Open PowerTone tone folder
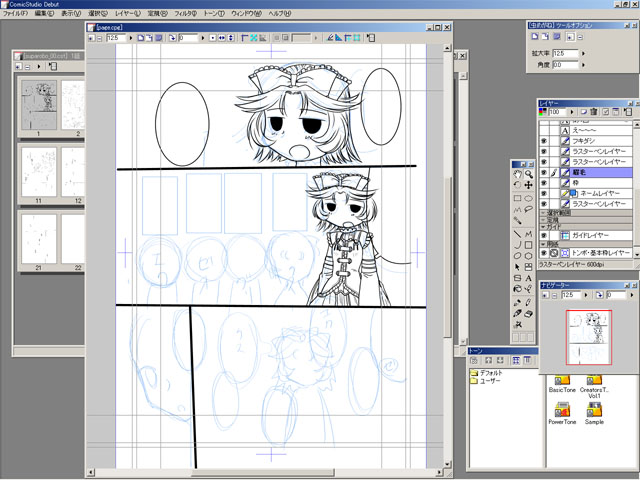The height and width of the screenshot is (480, 640). [562, 413]
